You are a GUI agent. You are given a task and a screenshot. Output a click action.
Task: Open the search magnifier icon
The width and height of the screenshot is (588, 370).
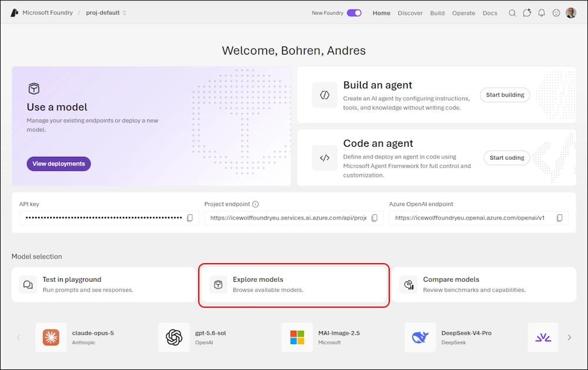512,13
